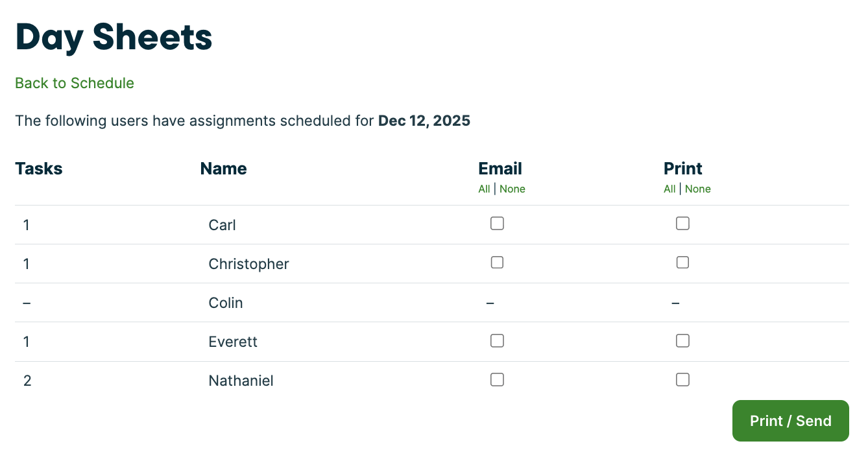868x472 pixels.
Task: Click the name Christopher in the list
Action: point(248,264)
